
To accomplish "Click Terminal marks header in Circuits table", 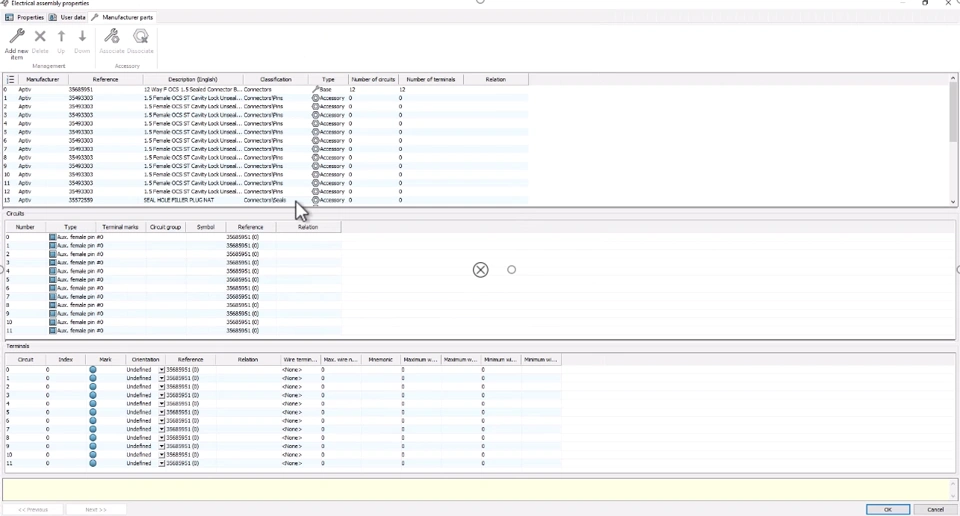I will point(121,227).
